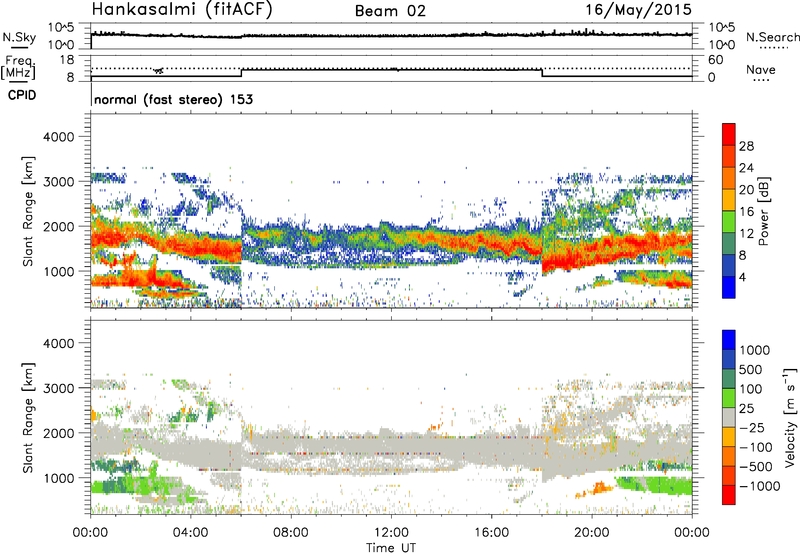Click the 18 tick on the frequency axis

pos(67,60)
